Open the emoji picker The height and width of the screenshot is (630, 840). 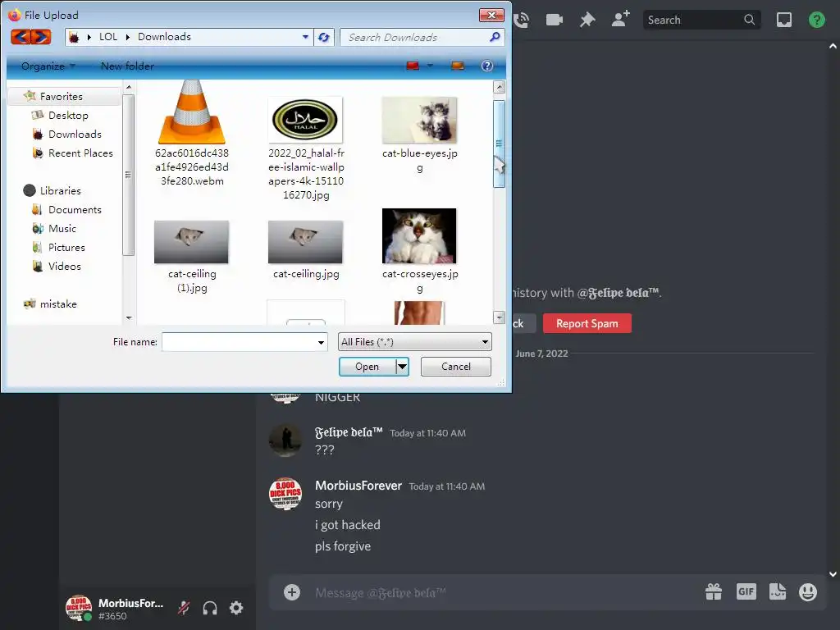[808, 591]
